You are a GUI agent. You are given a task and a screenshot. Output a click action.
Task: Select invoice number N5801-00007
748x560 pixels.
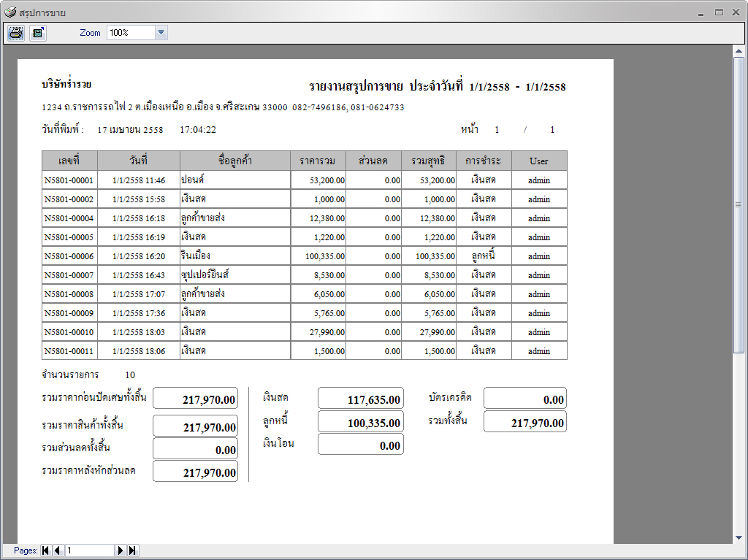click(x=69, y=275)
